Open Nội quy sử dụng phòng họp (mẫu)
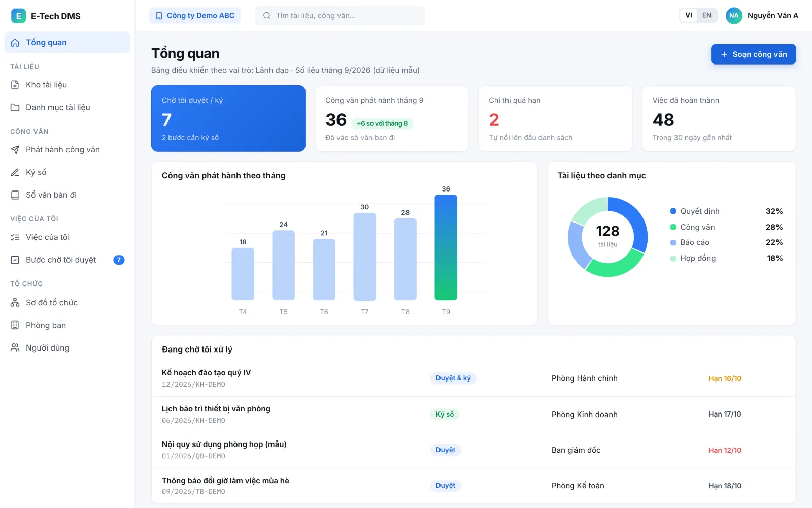The height and width of the screenshot is (508, 812). click(224, 444)
